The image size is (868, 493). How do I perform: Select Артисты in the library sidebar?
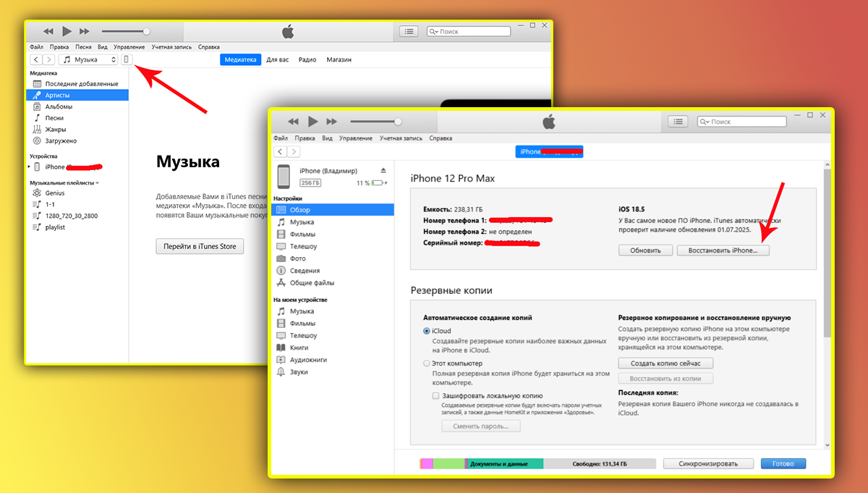(x=77, y=95)
